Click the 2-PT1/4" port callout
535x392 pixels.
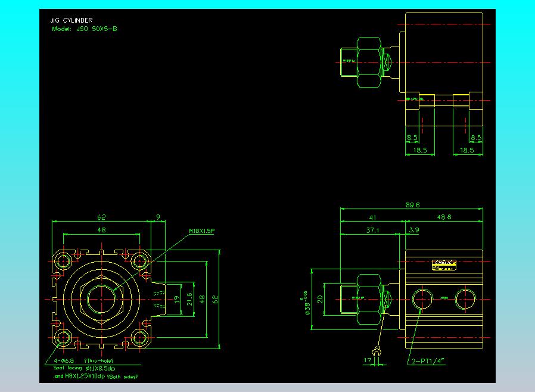pos(428,361)
